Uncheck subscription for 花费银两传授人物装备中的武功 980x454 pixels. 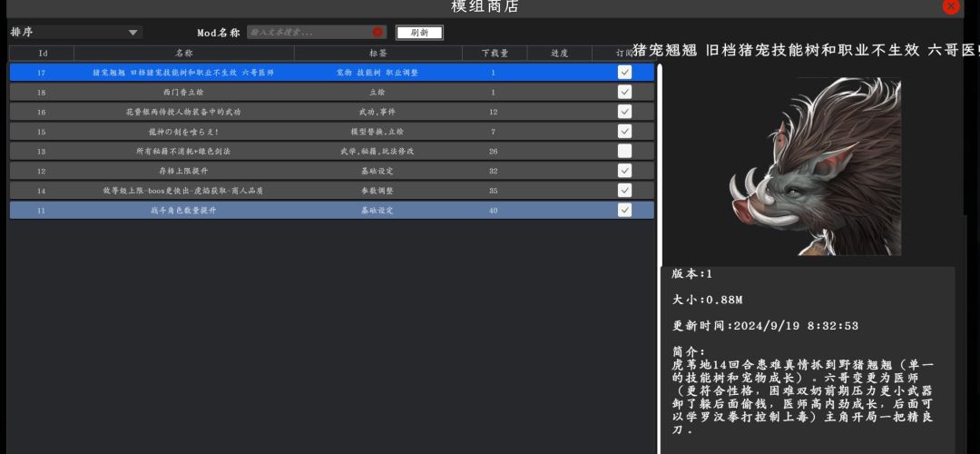point(624,112)
